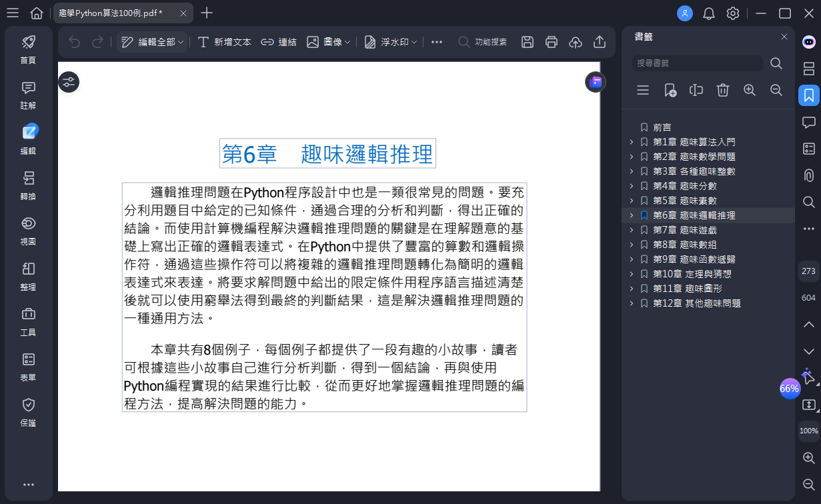This screenshot has width=821, height=504.
Task: Open 編輯全部 dropdown
Action: (x=152, y=42)
